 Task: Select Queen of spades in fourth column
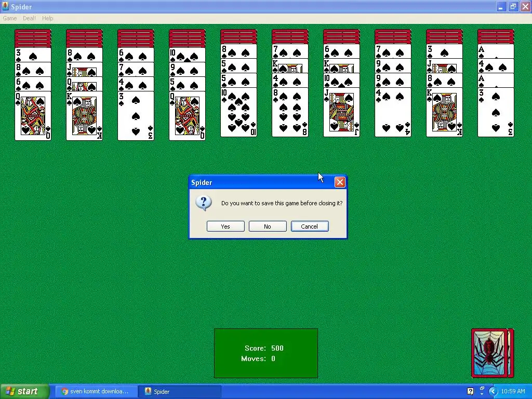[x=187, y=116]
